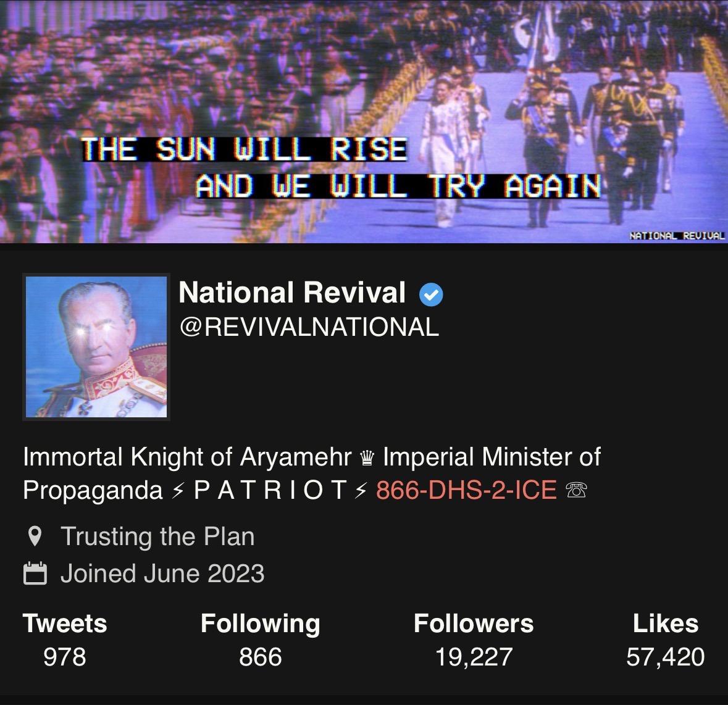
Task: Click the crown icon after Aryamehr
Action: tap(367, 458)
